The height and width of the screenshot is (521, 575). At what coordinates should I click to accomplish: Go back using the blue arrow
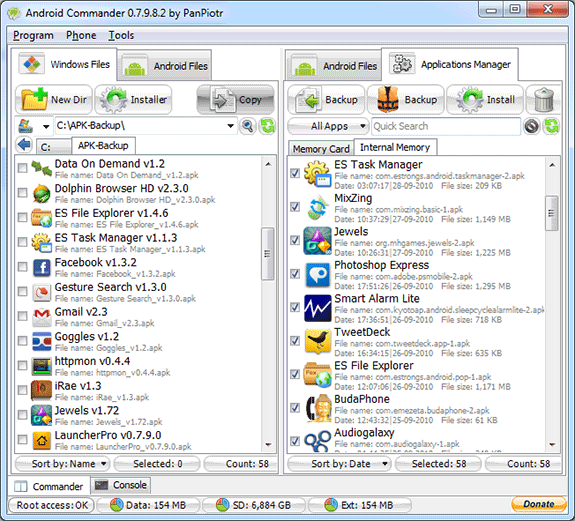[x=24, y=144]
